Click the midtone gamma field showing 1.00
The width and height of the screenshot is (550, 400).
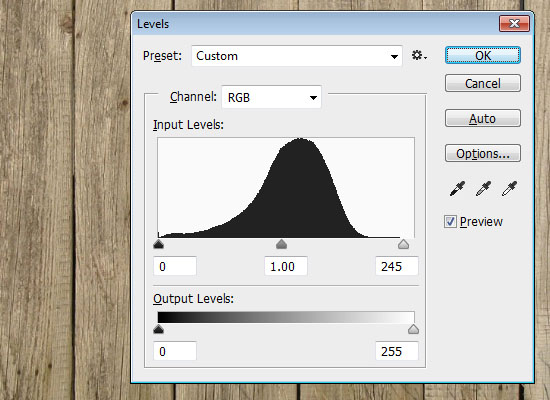coord(286,266)
